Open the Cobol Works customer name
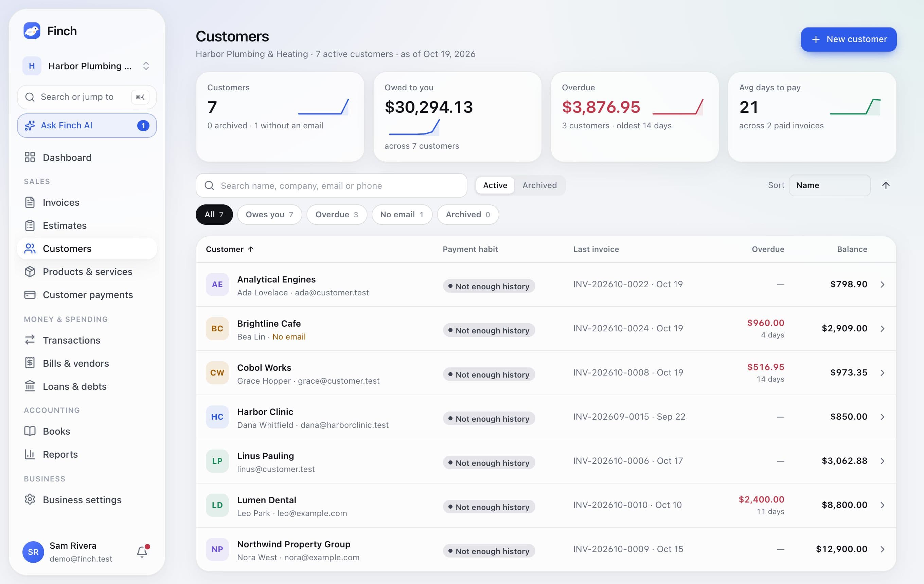This screenshot has height=584, width=924. (x=264, y=367)
